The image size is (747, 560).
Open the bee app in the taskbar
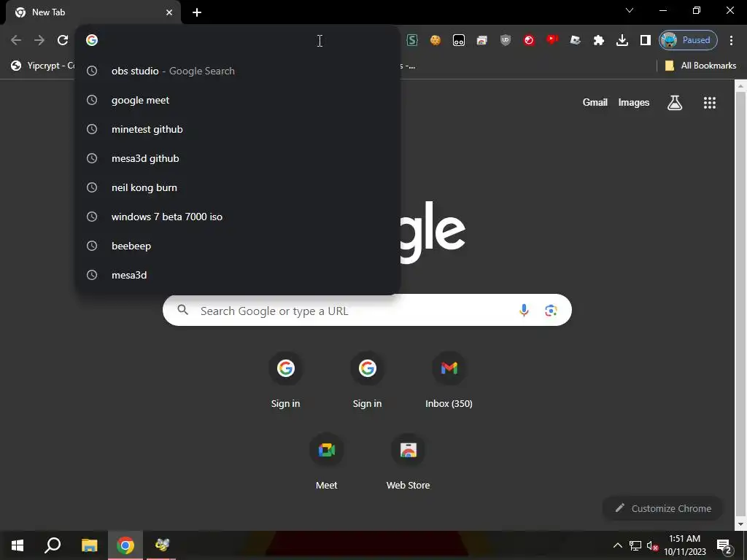[162, 545]
